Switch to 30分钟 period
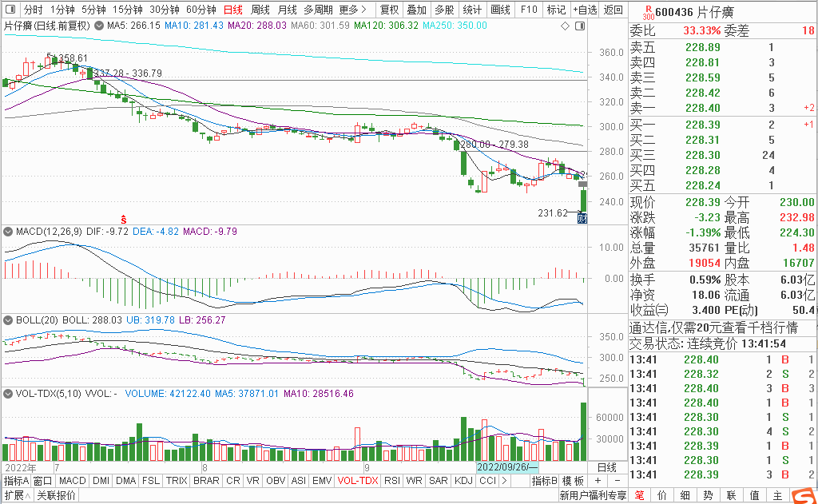The height and width of the screenshot is (504, 818). pos(165,10)
